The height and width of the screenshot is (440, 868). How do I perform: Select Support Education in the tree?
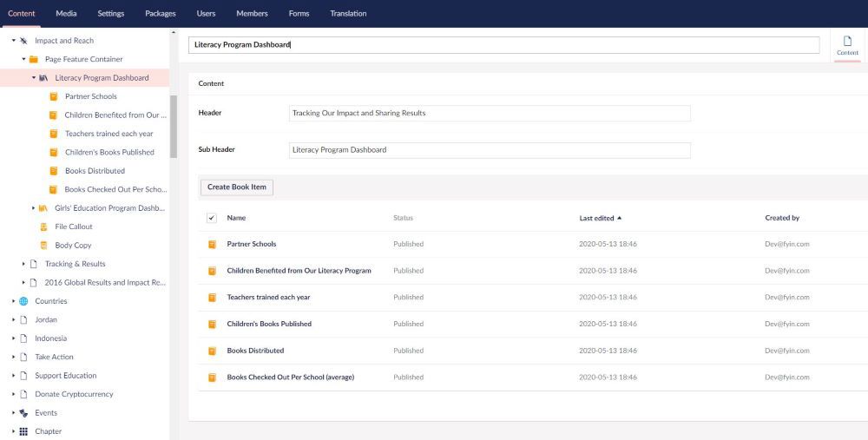click(x=65, y=376)
